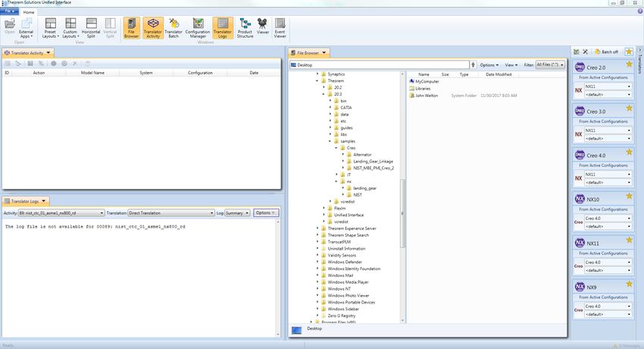Toggle favorite star for Creo 4.0

[x=629, y=152]
